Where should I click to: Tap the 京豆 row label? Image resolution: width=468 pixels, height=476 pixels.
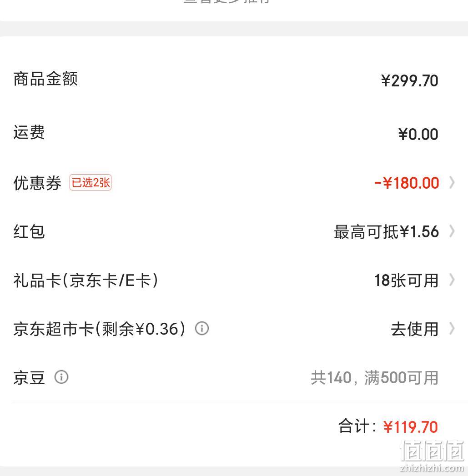(29, 378)
